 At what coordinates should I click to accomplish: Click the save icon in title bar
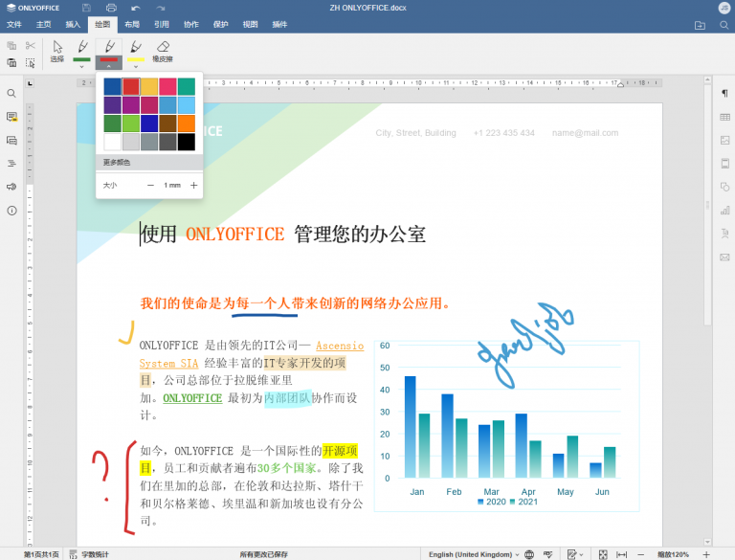pyautogui.click(x=86, y=8)
